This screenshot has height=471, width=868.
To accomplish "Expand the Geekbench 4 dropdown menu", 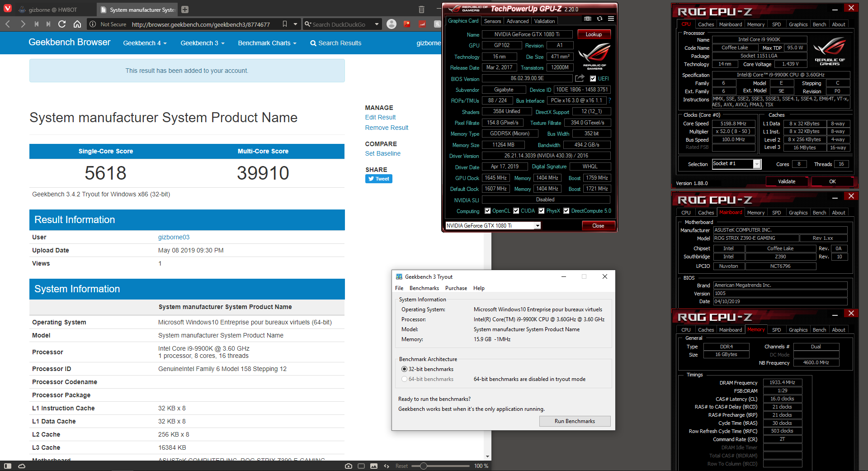I will click(x=145, y=43).
